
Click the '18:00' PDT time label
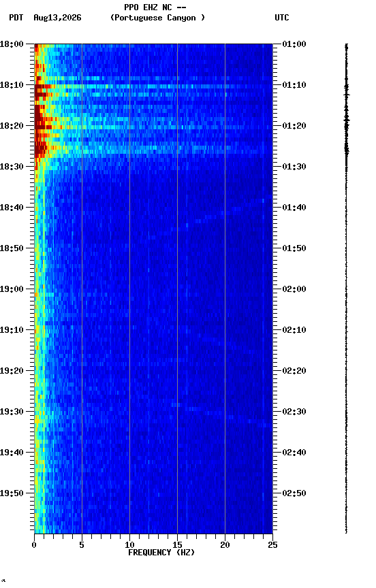pyautogui.click(x=12, y=44)
